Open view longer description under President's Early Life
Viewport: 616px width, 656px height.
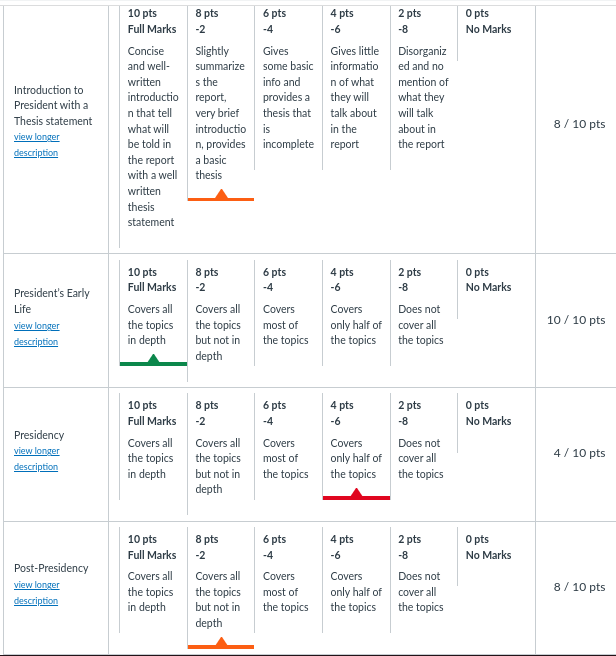(x=36, y=333)
